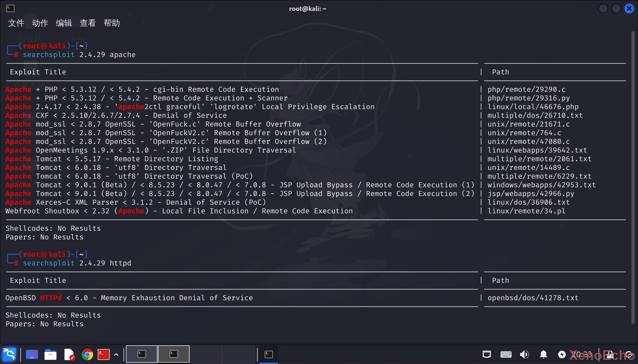This screenshot has width=638, height=364.
Task: Click the terminal vertical scrollbar
Action: pos(633,176)
